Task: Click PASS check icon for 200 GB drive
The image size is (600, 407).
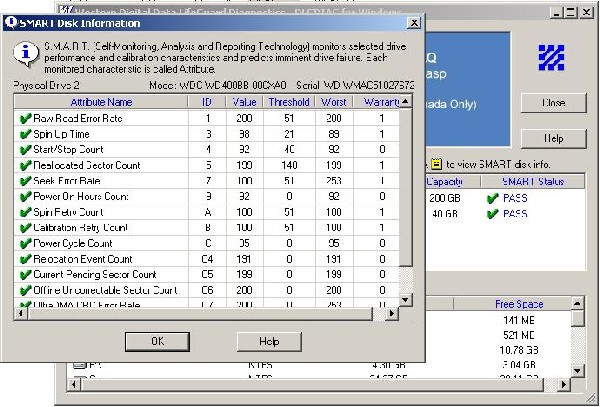Action: 492,198
